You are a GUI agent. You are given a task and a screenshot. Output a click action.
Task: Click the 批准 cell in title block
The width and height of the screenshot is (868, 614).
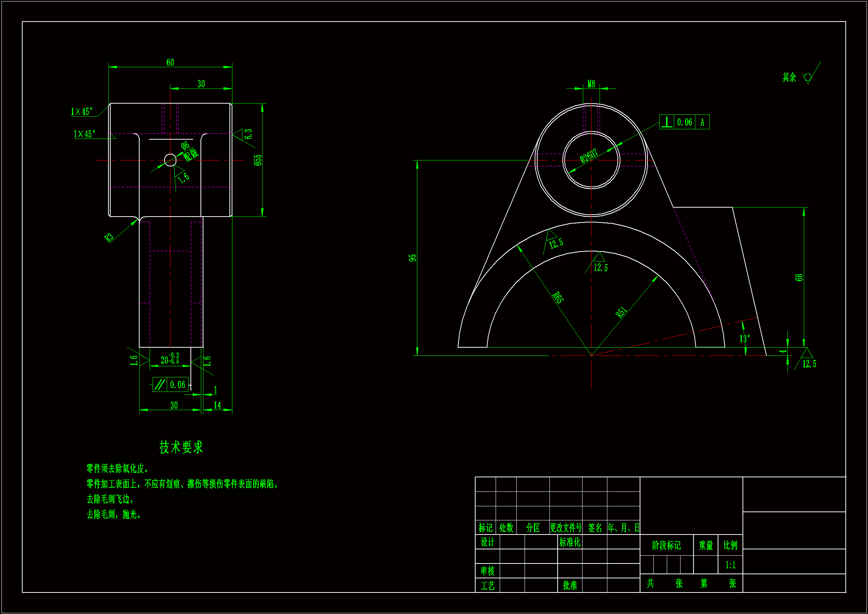coord(570,585)
